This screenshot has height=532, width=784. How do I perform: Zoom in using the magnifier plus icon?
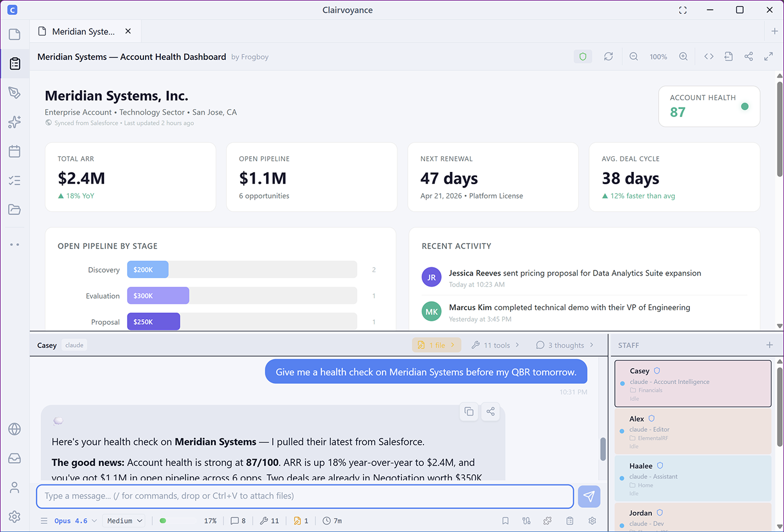(x=683, y=57)
